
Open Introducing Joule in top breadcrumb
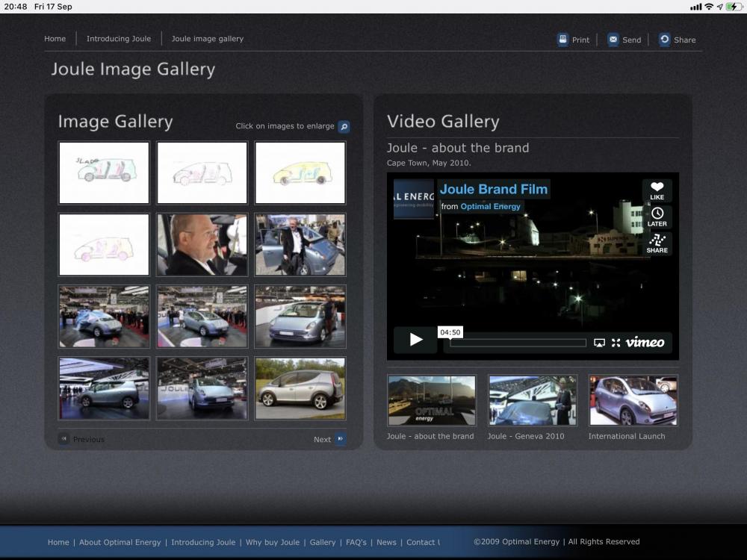coord(119,39)
